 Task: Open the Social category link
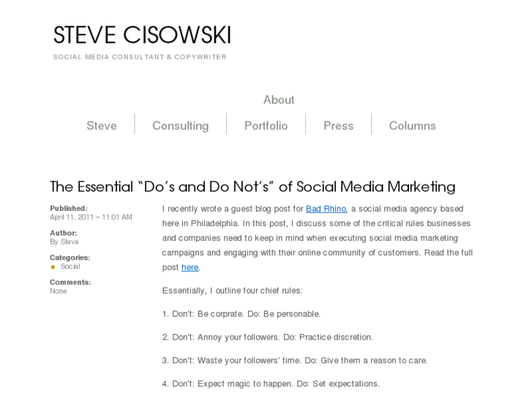tap(70, 266)
